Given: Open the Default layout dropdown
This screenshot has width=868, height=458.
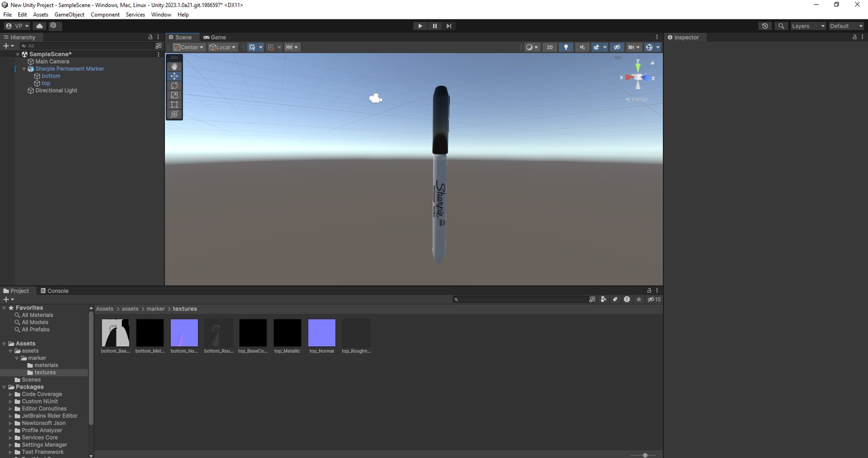Looking at the screenshot, I should [846, 26].
